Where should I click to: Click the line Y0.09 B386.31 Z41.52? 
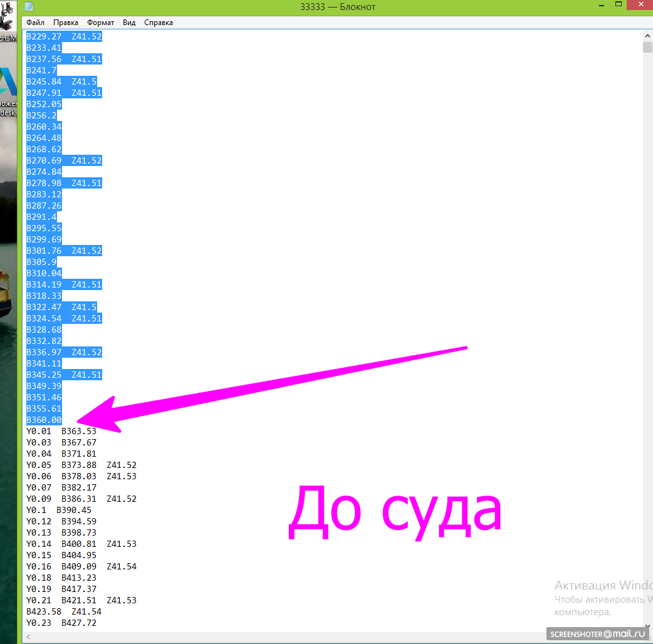[81, 499]
